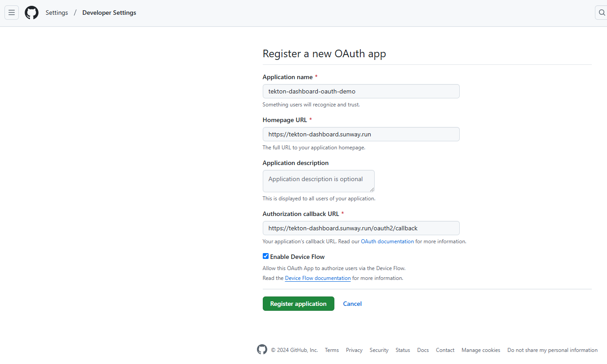Open the Device Flow documentation link

(x=317, y=278)
